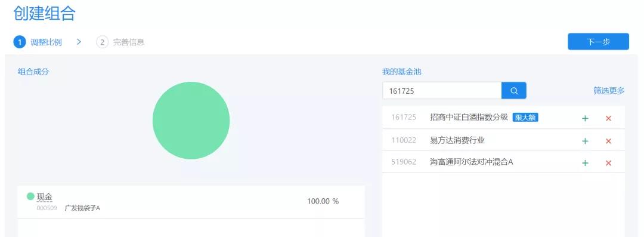Remove 海富通阿尔法对冲混合A with its red X

click(609, 163)
